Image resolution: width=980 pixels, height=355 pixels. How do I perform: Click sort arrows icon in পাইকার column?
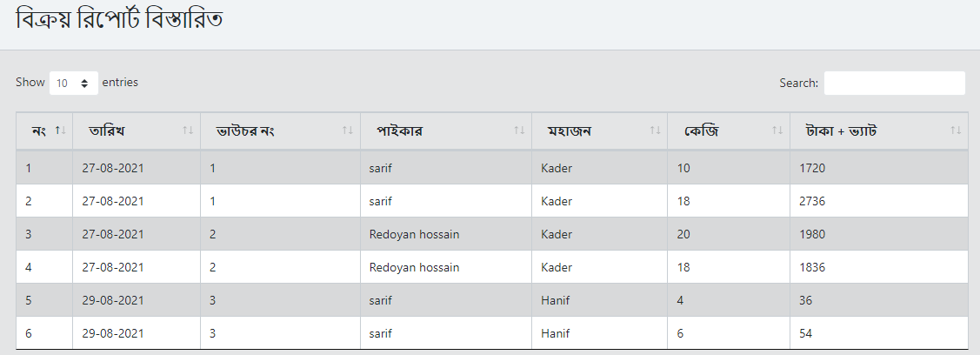coord(519,131)
